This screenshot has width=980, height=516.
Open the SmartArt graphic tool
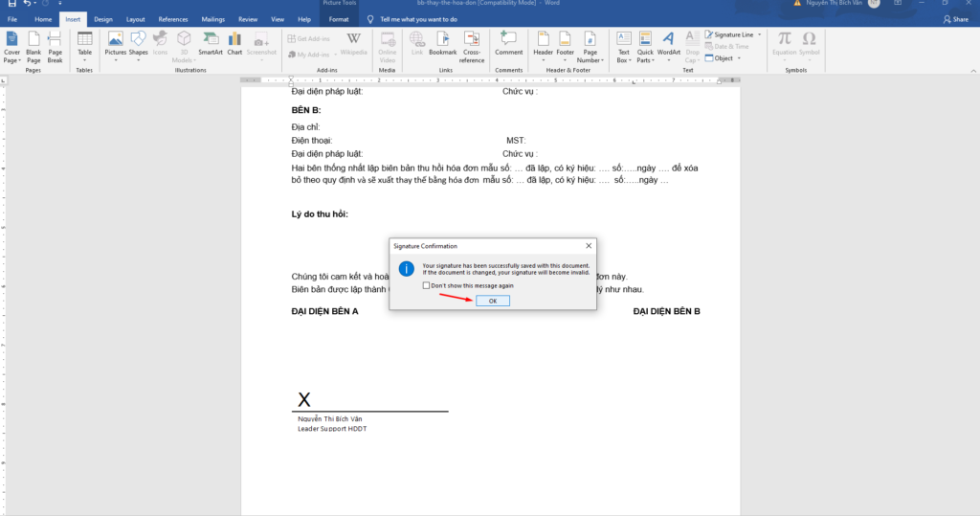211,44
